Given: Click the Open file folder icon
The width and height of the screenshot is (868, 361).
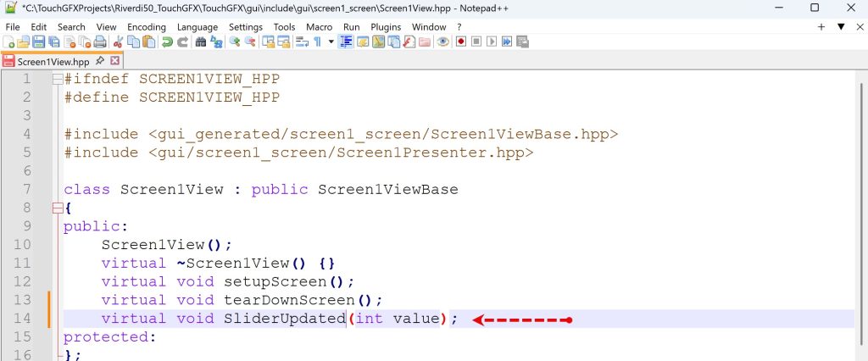Looking at the screenshot, I should pyautogui.click(x=23, y=42).
